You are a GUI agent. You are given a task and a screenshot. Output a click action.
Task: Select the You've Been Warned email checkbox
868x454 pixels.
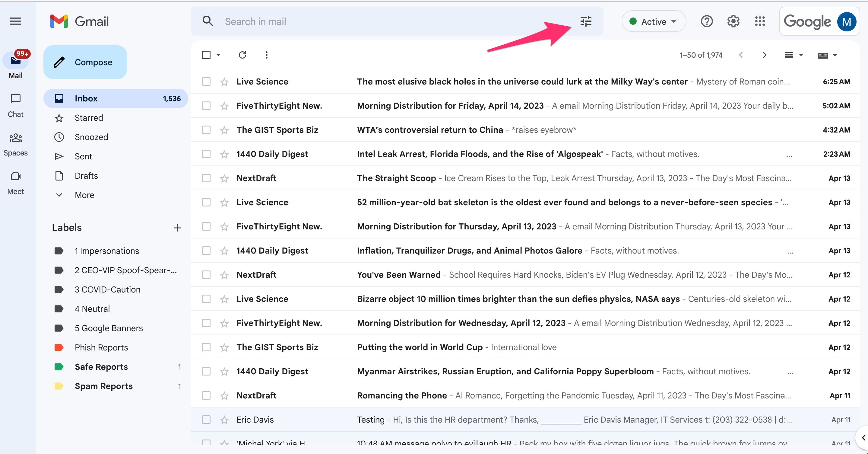(206, 275)
